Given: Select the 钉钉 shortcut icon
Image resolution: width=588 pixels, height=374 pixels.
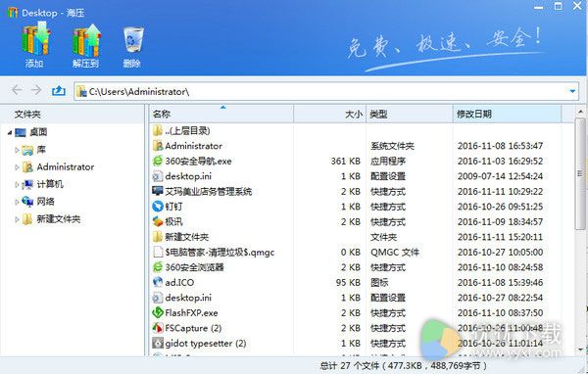Looking at the screenshot, I should pos(158,207).
